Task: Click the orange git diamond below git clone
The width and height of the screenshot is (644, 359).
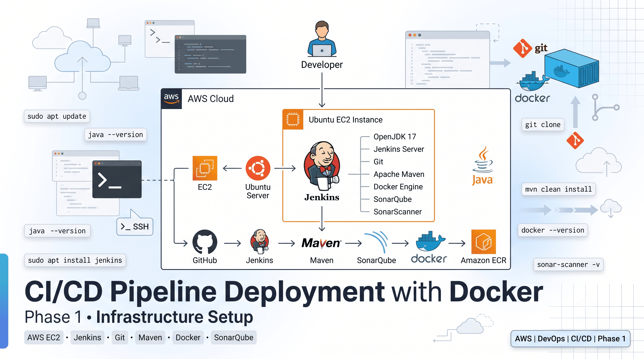Action: 575,140
